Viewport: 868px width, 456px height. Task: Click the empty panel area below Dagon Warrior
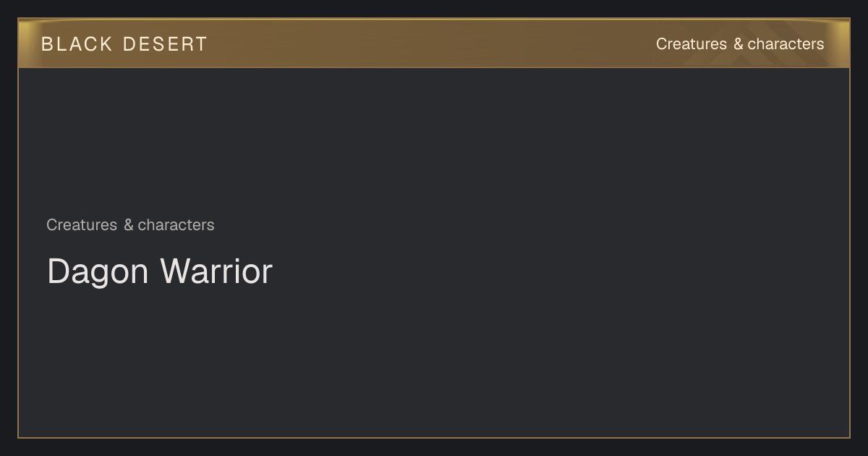point(434,362)
